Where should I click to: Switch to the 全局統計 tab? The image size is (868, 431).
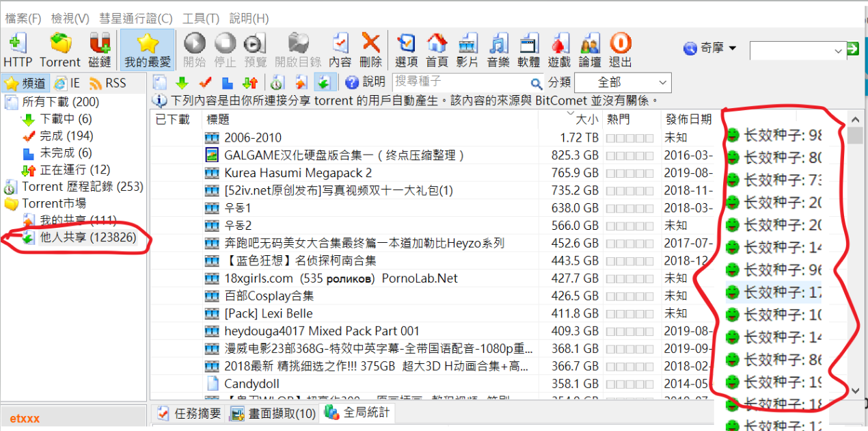coord(357,413)
